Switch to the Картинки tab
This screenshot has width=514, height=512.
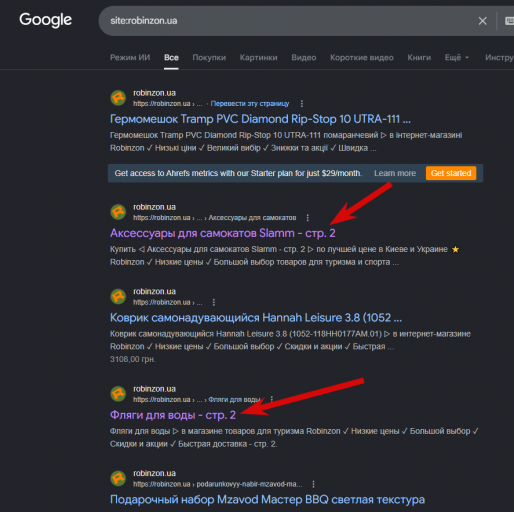(258, 58)
